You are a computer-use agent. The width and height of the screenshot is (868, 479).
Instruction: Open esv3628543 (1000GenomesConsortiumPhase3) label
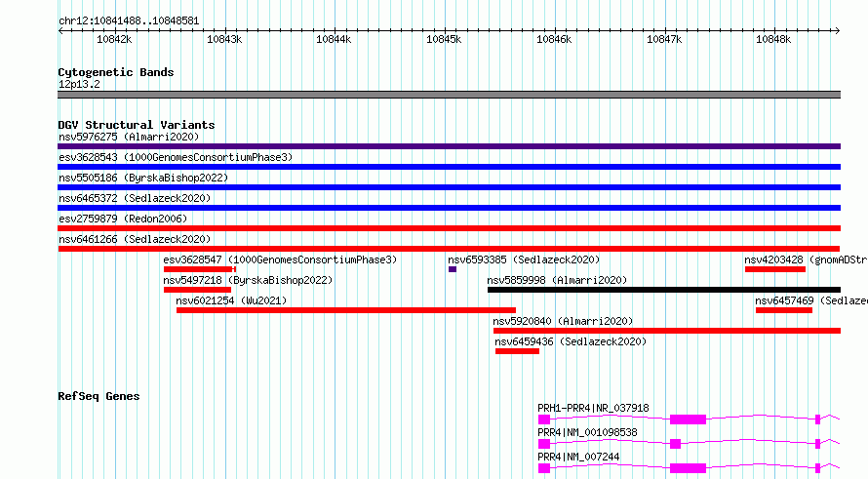click(x=176, y=157)
